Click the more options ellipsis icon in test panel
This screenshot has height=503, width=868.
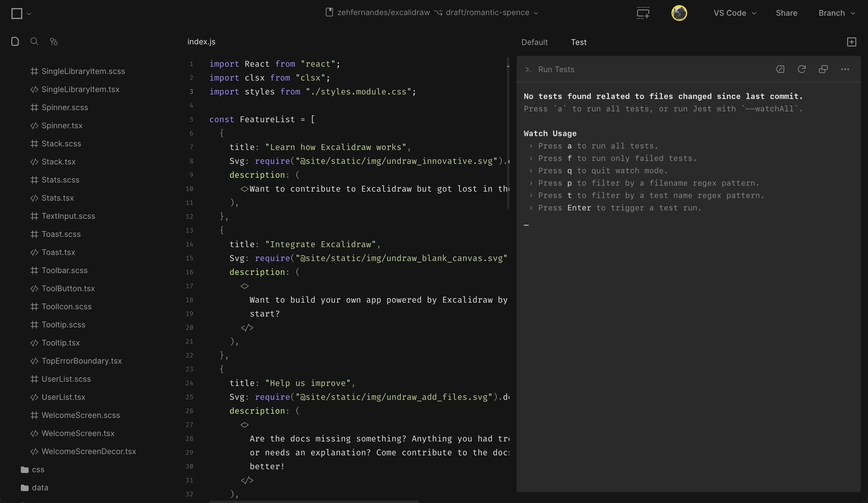click(x=845, y=69)
